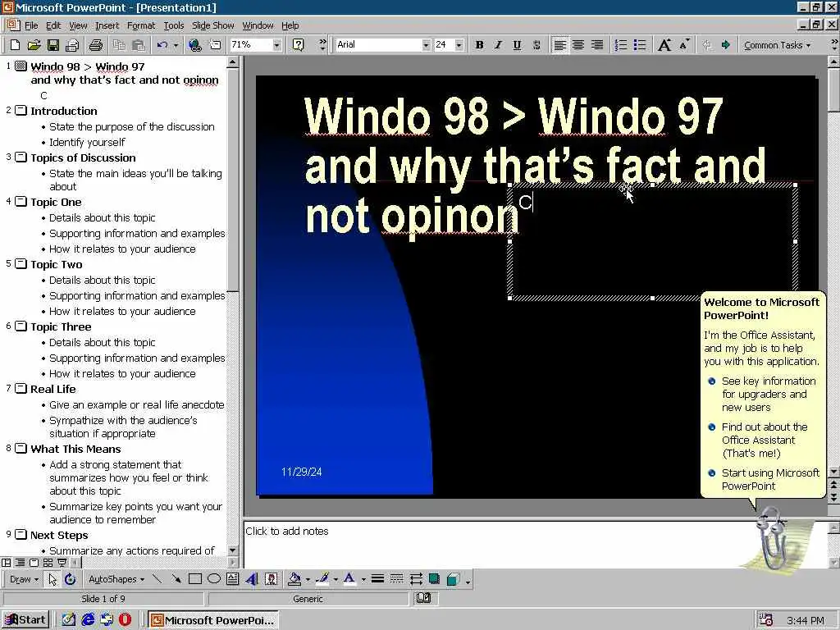Click spelling status book icon
The width and height of the screenshot is (840, 630).
(x=423, y=598)
